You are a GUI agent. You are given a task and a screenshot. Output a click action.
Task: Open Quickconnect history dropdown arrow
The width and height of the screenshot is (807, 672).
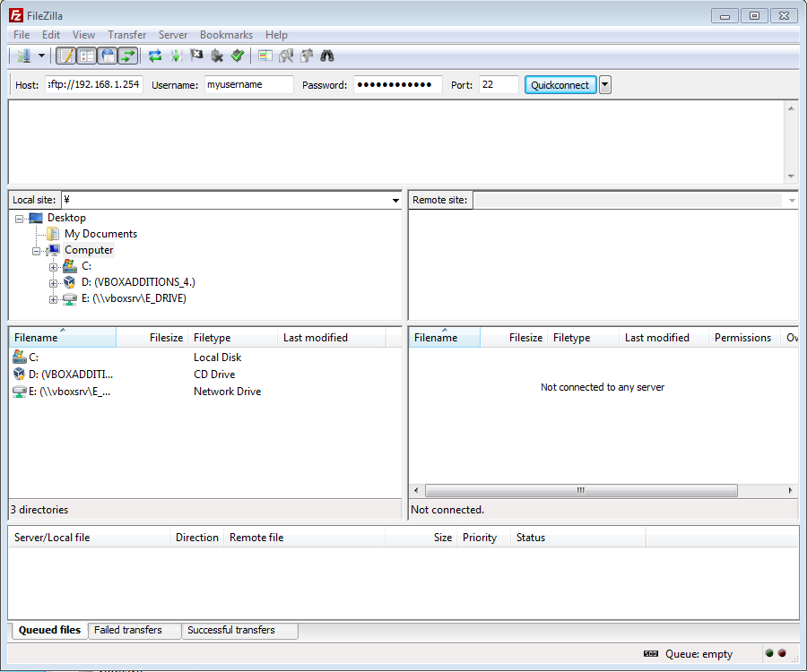click(605, 85)
